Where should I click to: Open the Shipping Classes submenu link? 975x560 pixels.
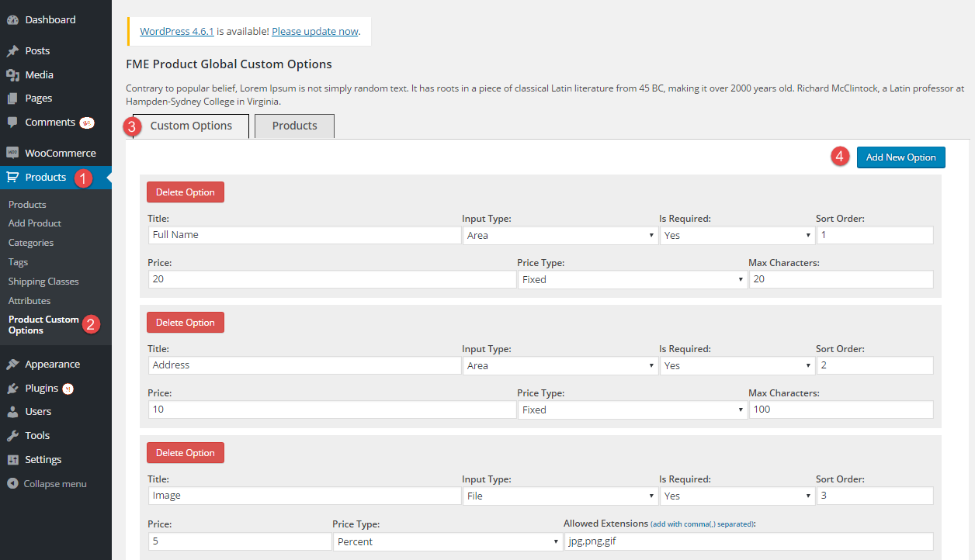point(43,282)
